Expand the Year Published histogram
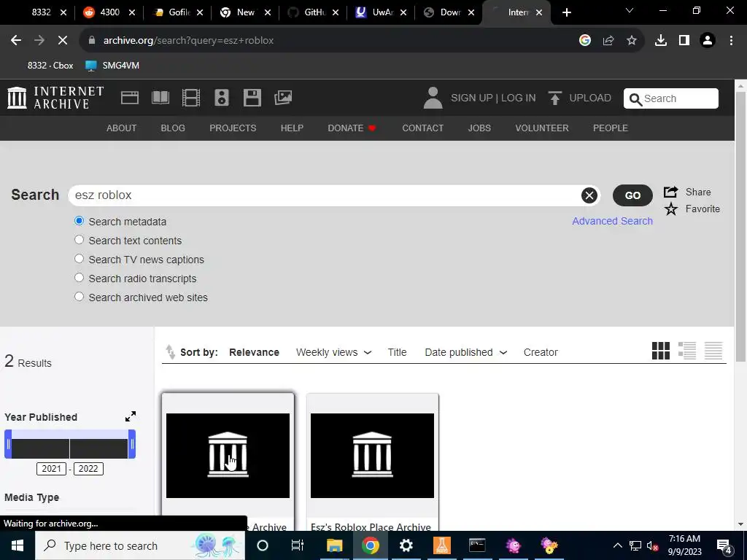 coord(131,416)
